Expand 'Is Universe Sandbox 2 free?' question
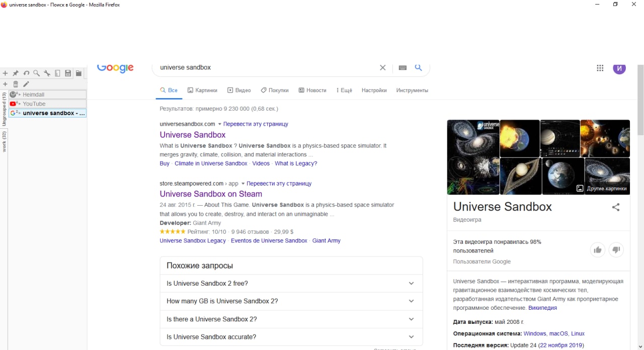The image size is (644, 350). point(291,284)
